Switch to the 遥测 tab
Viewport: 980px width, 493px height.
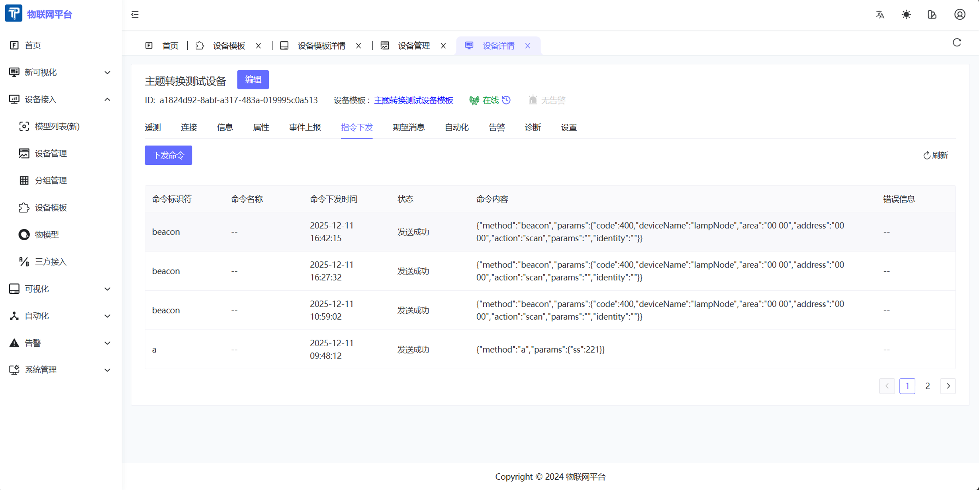pos(153,127)
